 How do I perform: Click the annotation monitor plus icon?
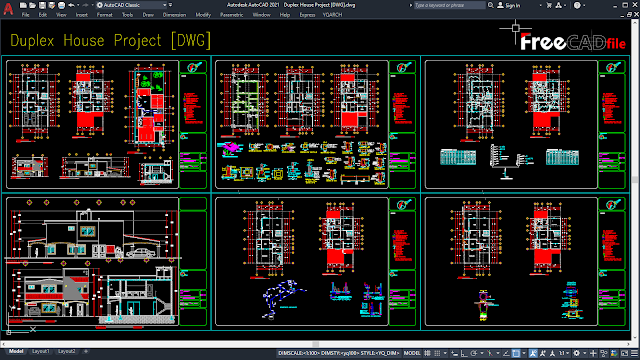[x=593, y=353]
